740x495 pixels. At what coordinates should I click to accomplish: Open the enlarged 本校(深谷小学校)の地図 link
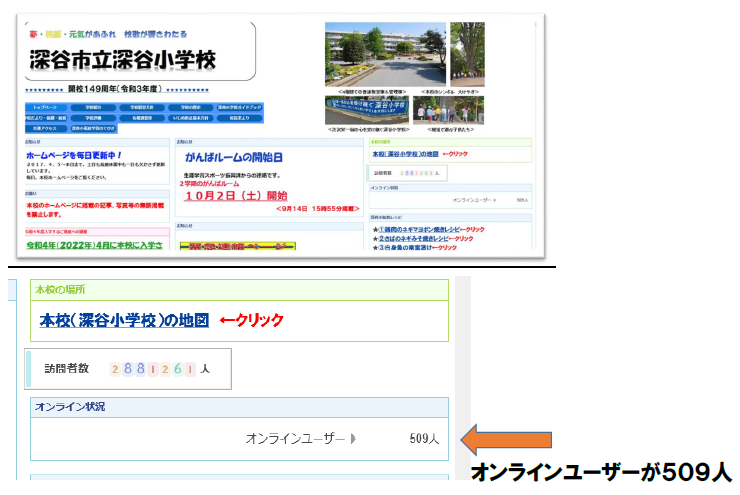point(124,320)
